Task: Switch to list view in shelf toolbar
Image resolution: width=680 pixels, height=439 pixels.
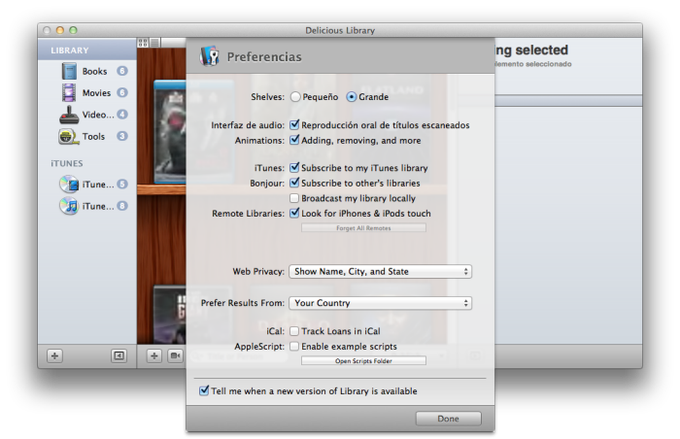Action: 154,43
